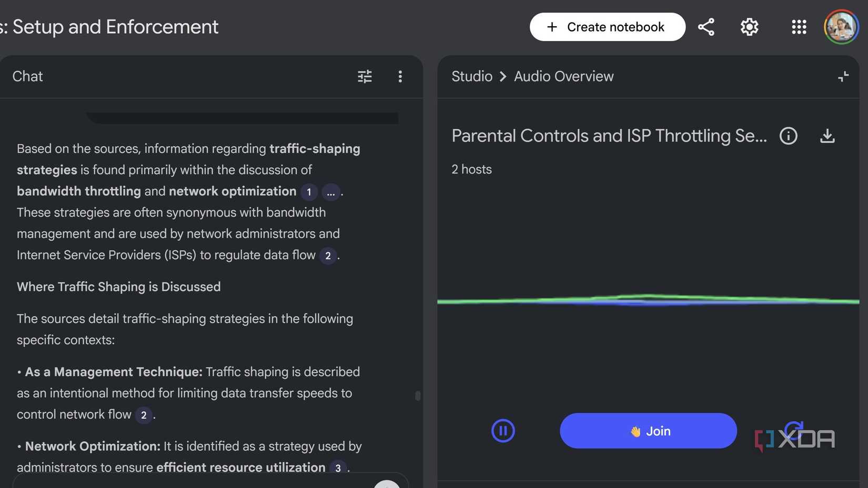Open the share icon in header

coord(706,27)
